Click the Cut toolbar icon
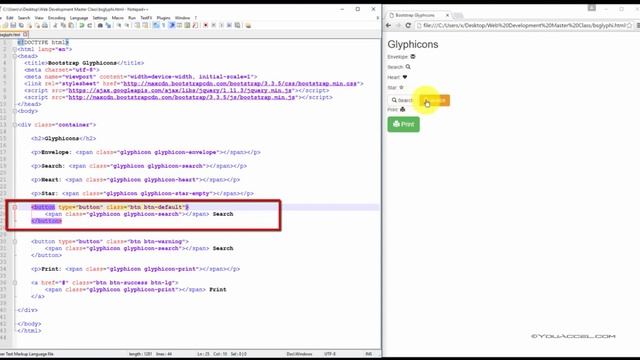Screen dimensions: 640x360 pyautogui.click(x=55, y=25)
